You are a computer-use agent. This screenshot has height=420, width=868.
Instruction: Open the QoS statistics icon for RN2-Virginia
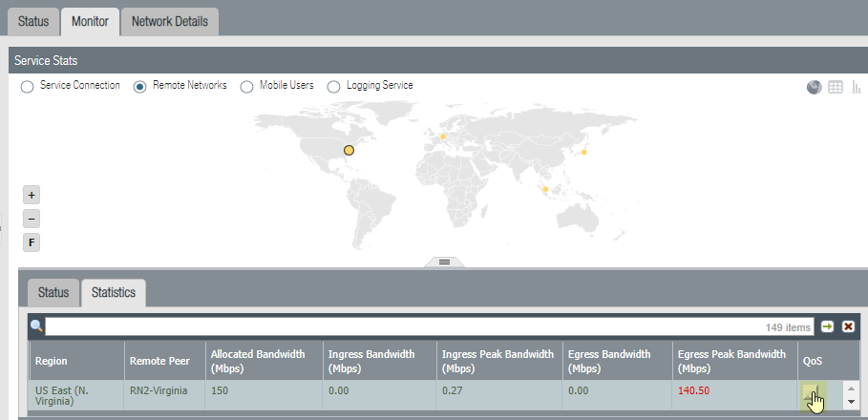pos(811,394)
